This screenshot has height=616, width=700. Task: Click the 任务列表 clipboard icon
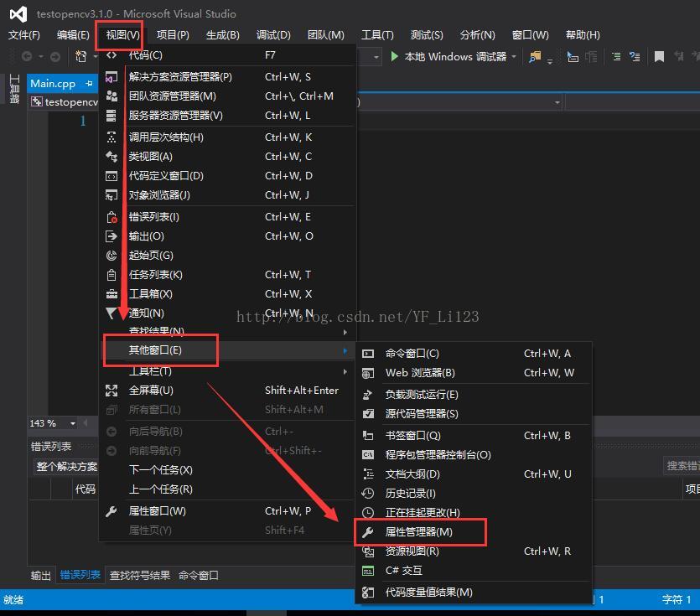pyautogui.click(x=111, y=275)
